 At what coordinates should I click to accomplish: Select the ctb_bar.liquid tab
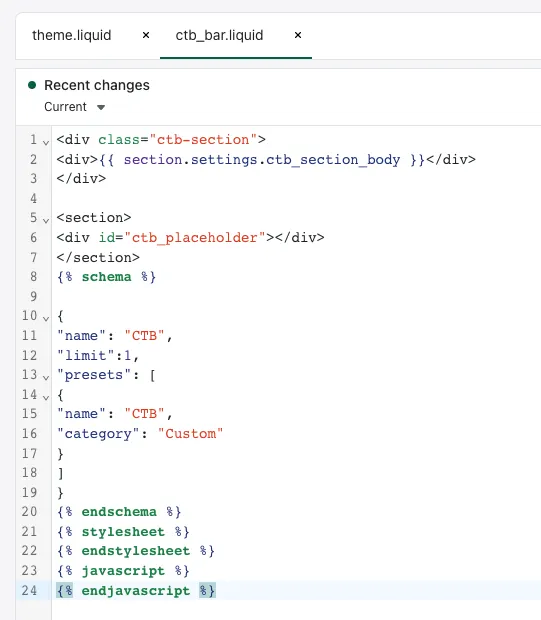coord(219,35)
